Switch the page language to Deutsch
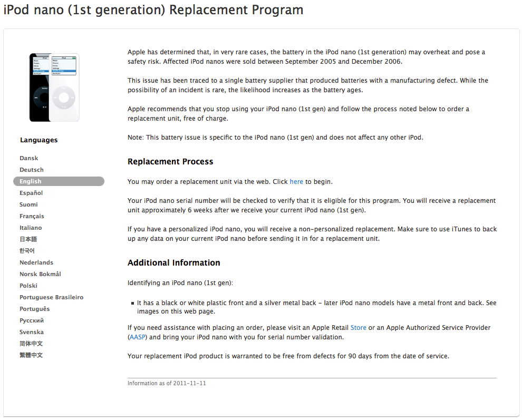522x420 pixels. 32,170
